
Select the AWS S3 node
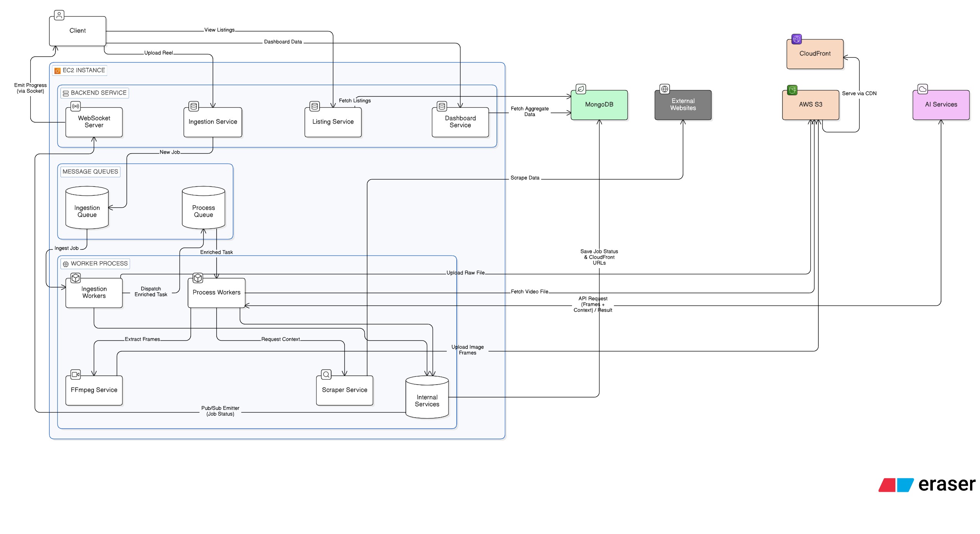811,105
